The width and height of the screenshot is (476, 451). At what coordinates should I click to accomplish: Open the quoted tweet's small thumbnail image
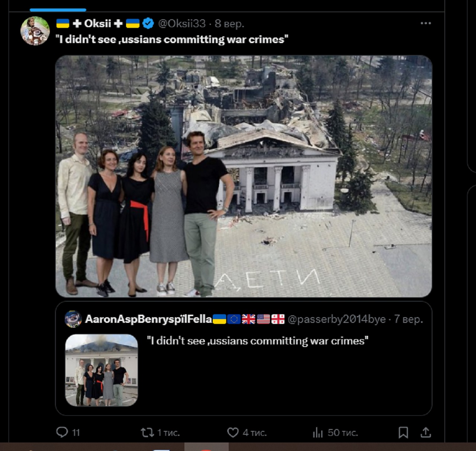[x=102, y=370]
